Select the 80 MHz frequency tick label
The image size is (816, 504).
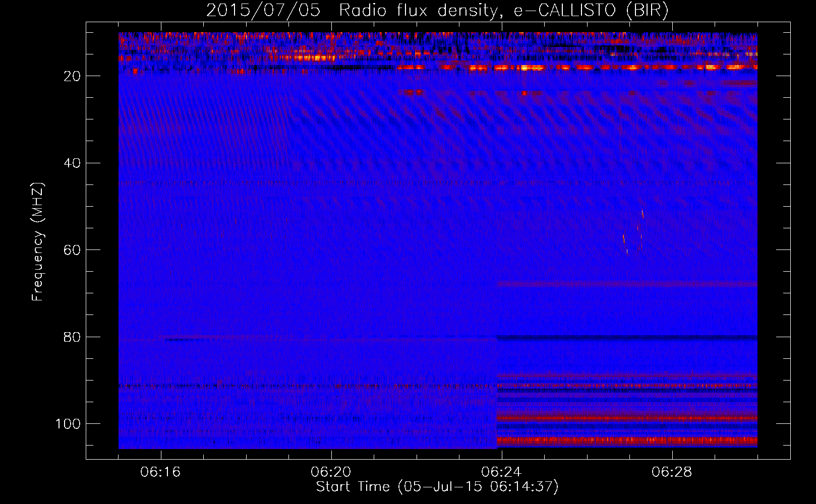click(73, 337)
